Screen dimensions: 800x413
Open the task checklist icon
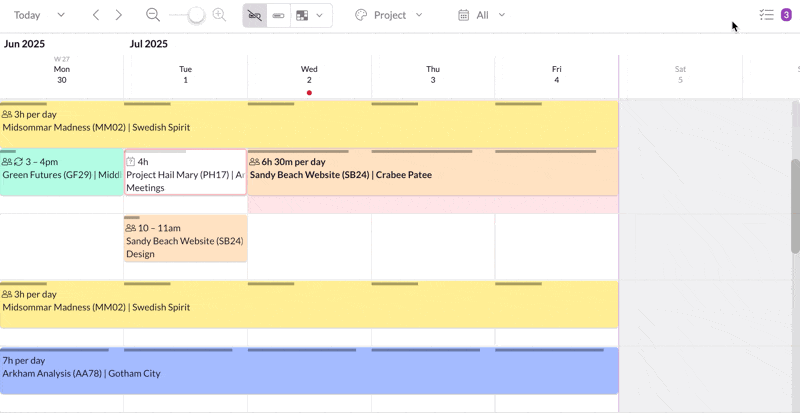[x=766, y=15]
